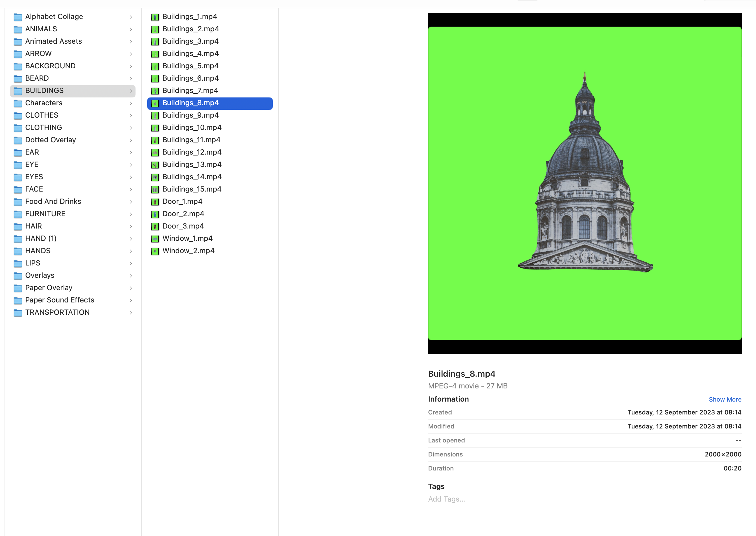Click the Buildings_1.mp4 file icon
Image resolution: width=756 pixels, height=536 pixels.
tap(155, 17)
